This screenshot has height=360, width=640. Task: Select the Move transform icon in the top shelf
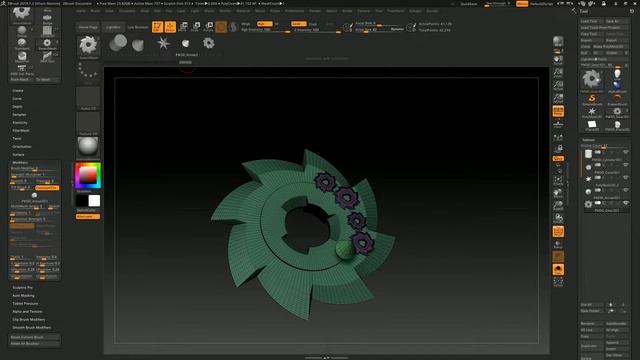[183, 27]
